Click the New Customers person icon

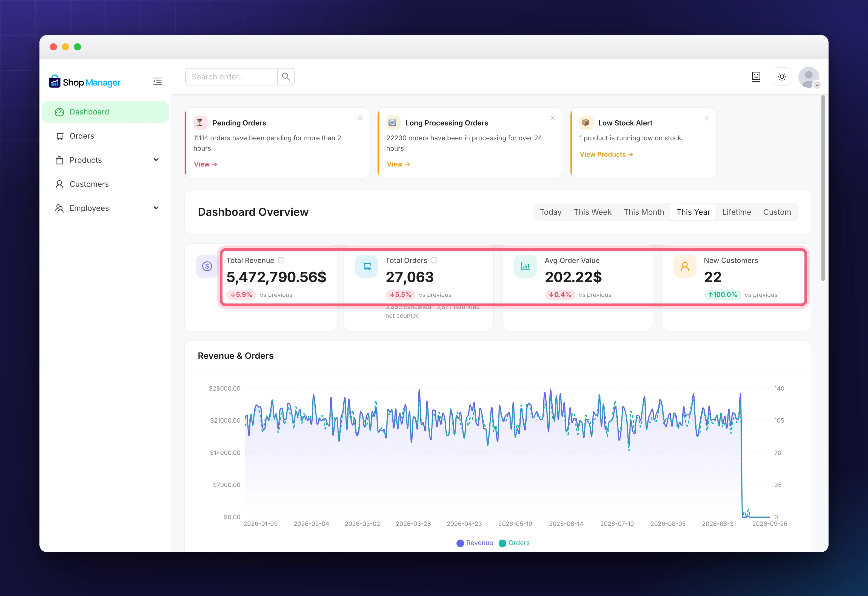click(x=685, y=266)
